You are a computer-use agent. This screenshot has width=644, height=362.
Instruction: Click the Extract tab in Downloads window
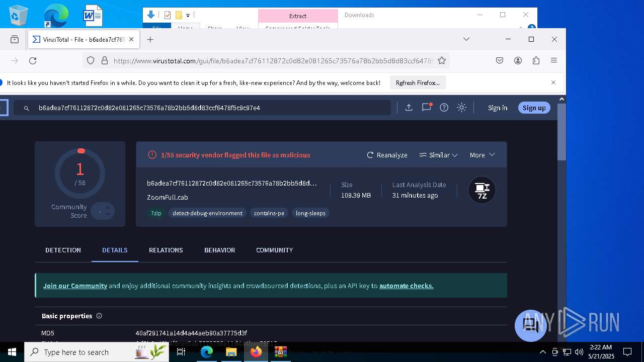point(298,16)
